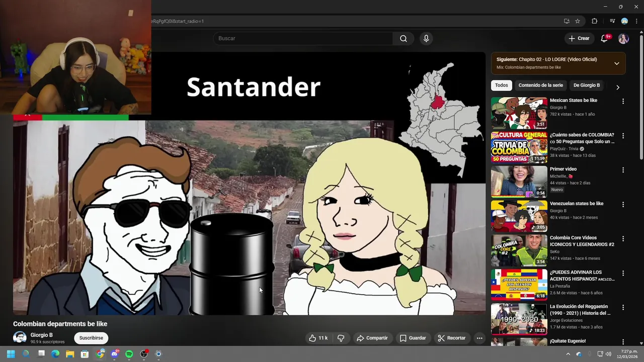The height and width of the screenshot is (362, 644).
Task: Open Settings app from taskbar
Action: click(x=158, y=354)
